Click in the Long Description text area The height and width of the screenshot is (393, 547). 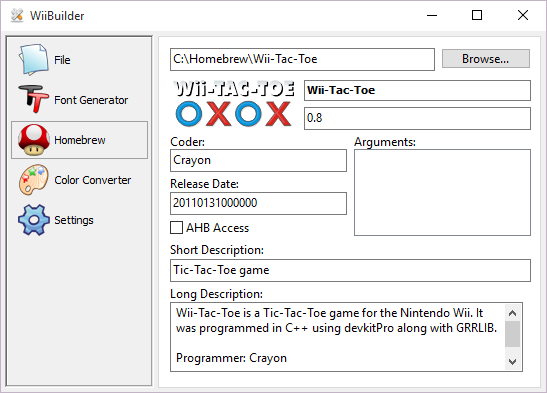coord(338,337)
